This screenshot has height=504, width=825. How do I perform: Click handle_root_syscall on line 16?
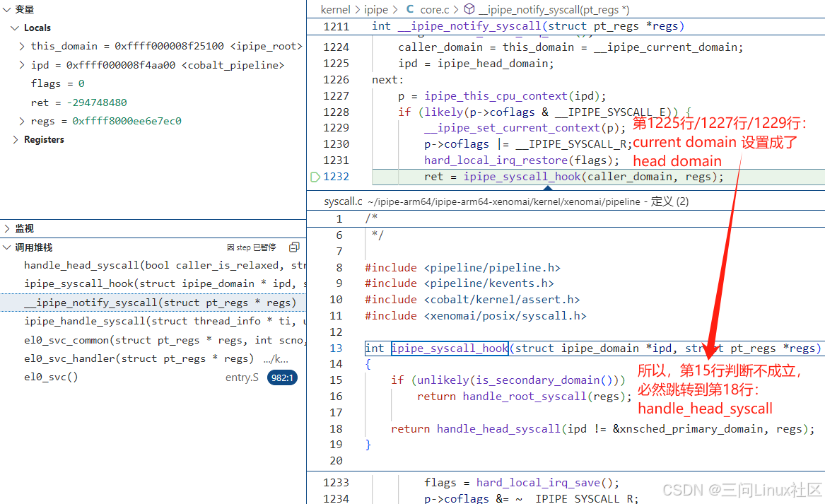(525, 396)
